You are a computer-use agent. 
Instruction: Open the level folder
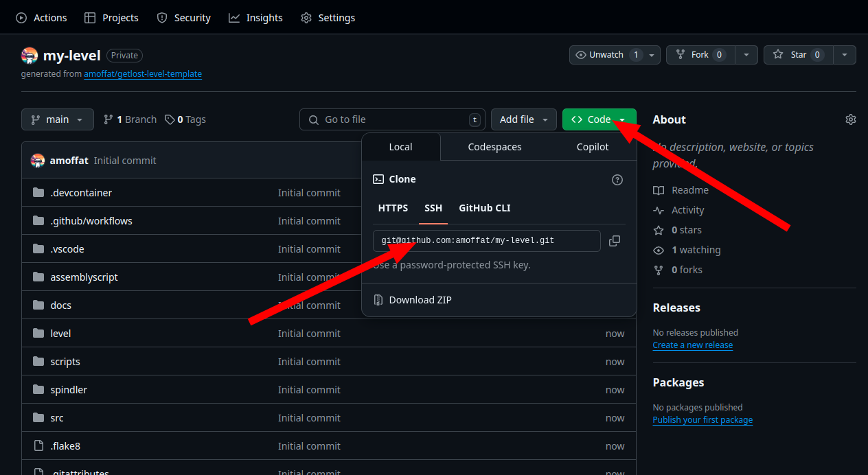tap(60, 334)
